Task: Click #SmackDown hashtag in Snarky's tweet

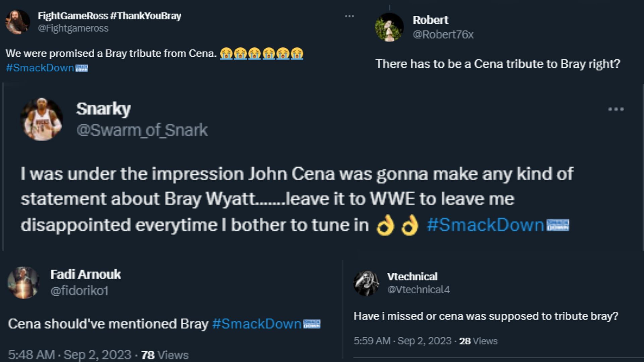Action: [x=485, y=225]
